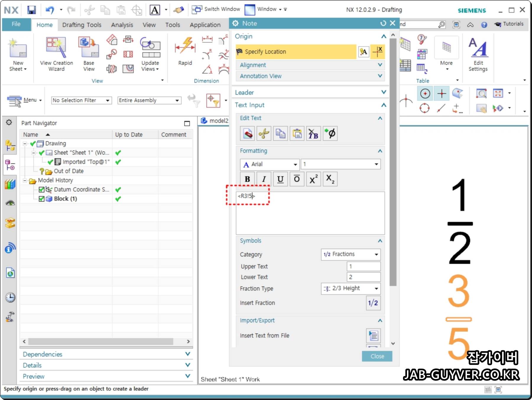The width and height of the screenshot is (532, 400).
Task: Open Tutorials link
Action: (509, 24)
